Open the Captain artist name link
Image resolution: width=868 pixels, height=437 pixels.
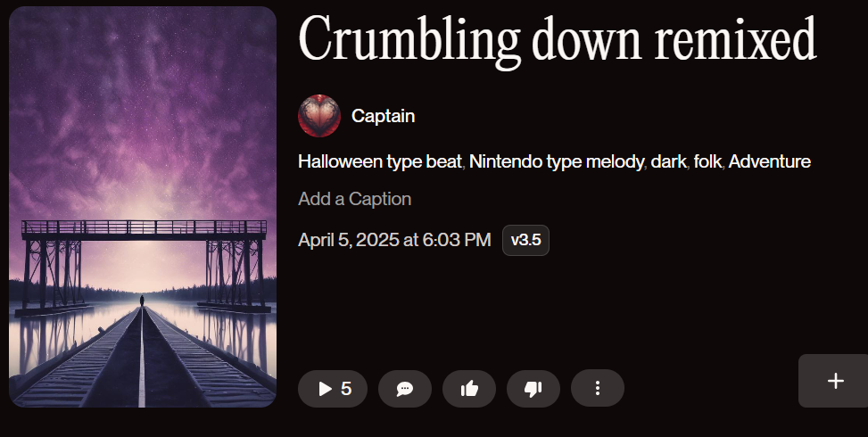383,116
